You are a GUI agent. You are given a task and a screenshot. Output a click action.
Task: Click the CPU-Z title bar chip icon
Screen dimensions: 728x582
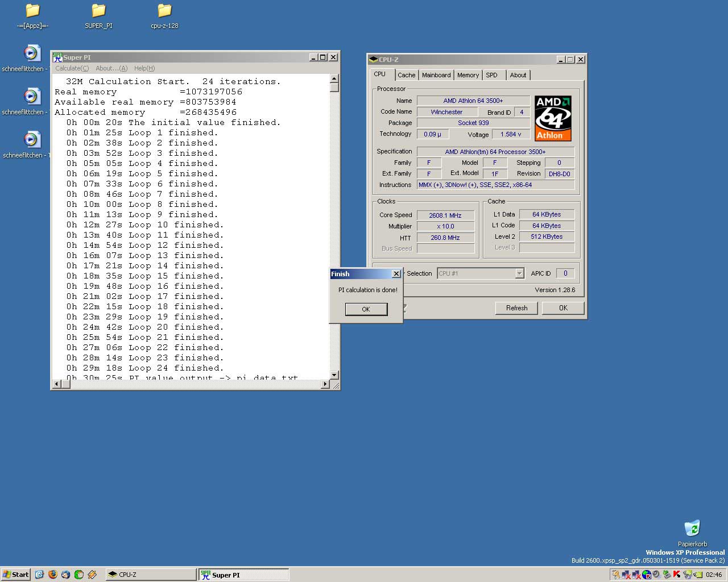point(373,59)
